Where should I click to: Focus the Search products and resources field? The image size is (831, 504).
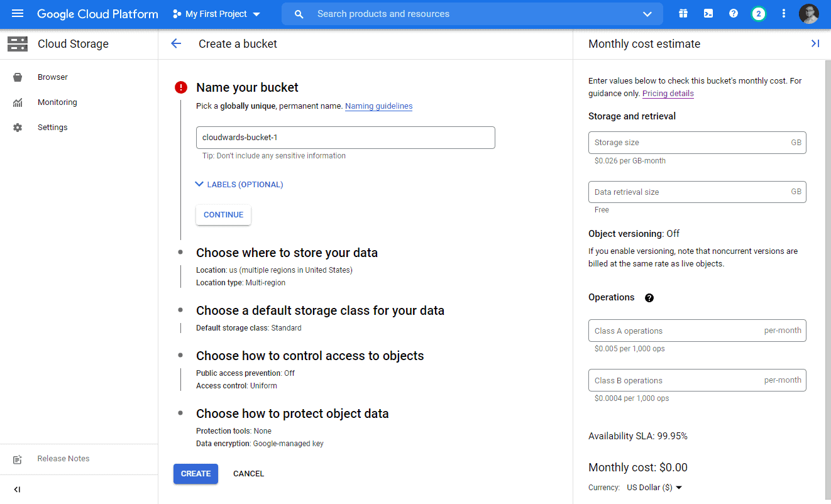[471, 14]
